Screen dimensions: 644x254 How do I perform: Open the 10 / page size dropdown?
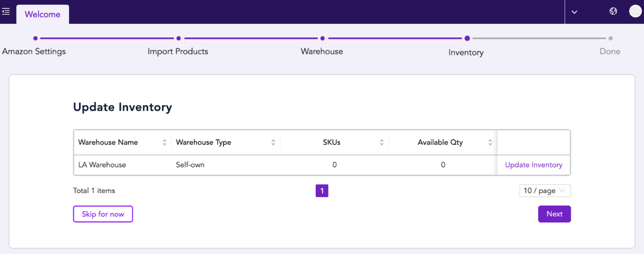click(x=545, y=191)
